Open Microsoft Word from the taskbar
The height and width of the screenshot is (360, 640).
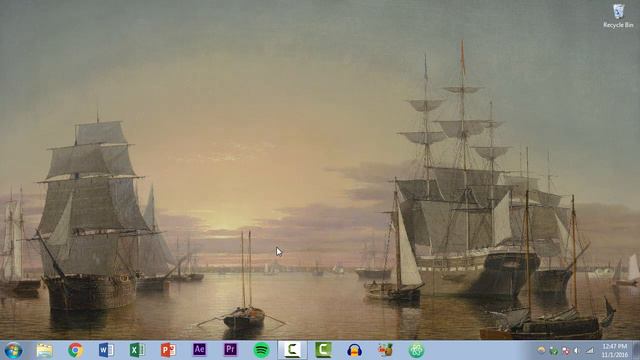point(106,350)
